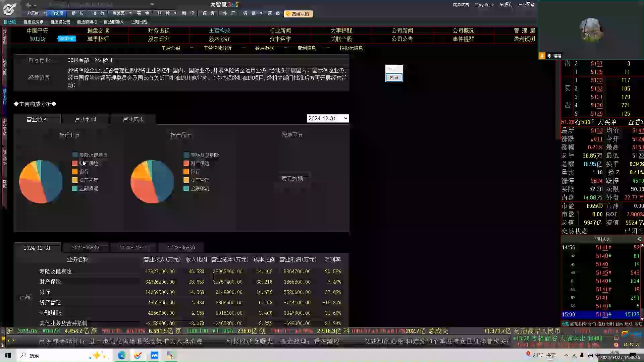Screen dimensions: 644x362
Task: Open the 自选股公告 sub-tab
Action: (x=60, y=22)
